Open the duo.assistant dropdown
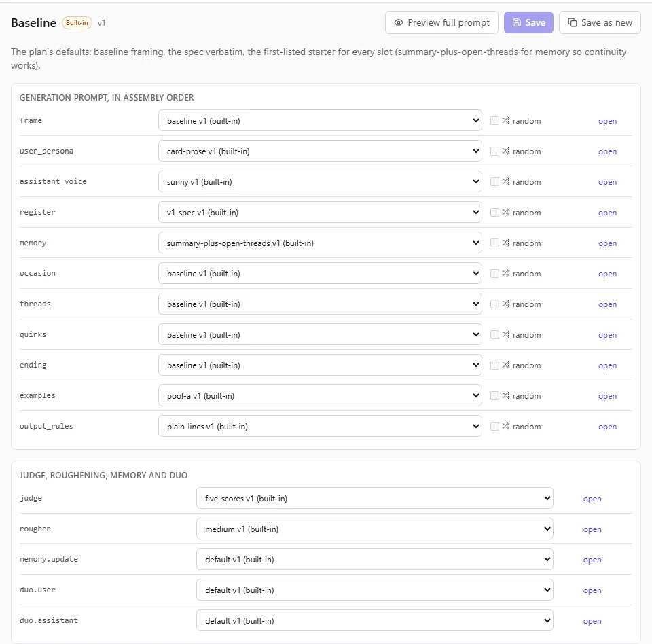Screen dimensions: 652x644 click(375, 621)
